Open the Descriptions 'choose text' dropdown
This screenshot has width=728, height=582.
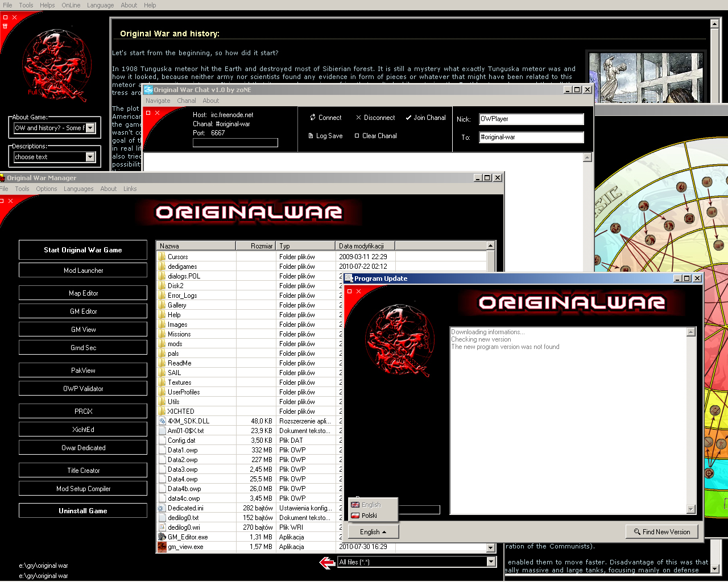coord(90,157)
